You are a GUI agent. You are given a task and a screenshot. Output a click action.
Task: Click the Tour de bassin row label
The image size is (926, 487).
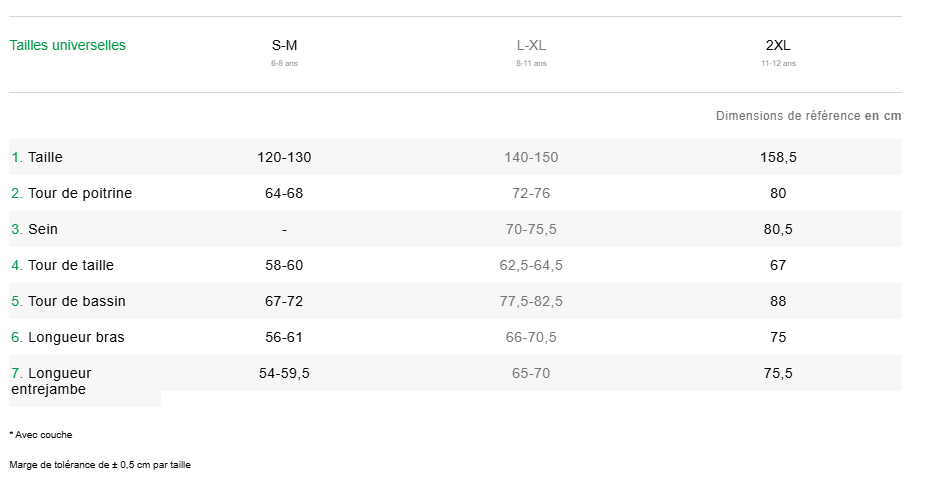pos(76,301)
